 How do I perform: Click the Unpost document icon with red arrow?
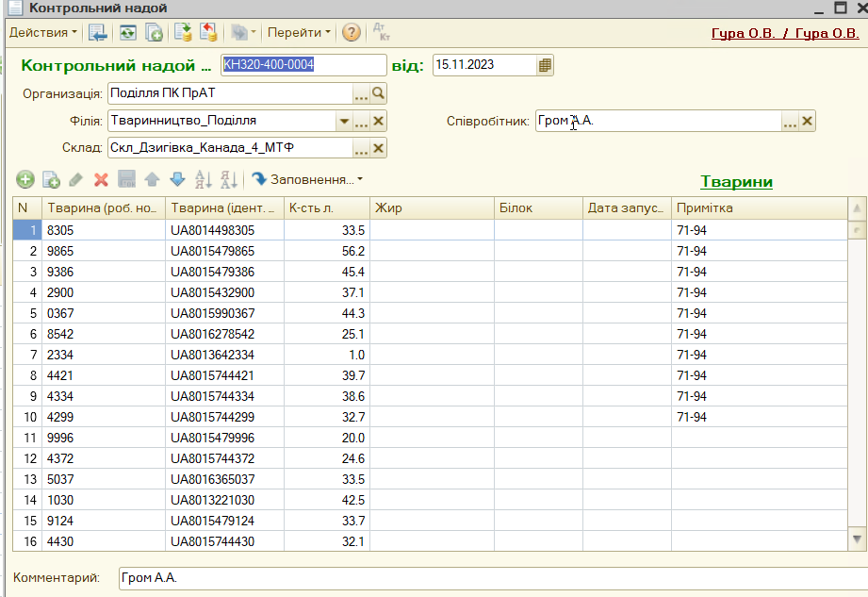pos(208,33)
